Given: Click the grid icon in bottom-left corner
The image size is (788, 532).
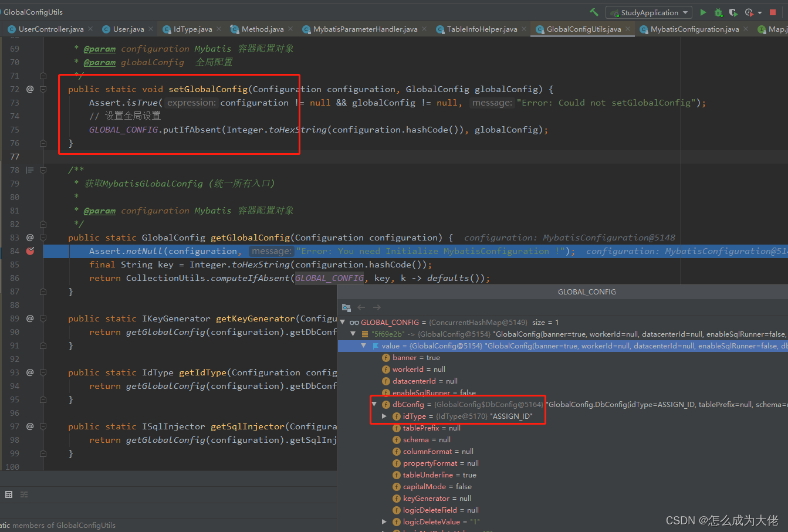Looking at the screenshot, I should point(9,494).
